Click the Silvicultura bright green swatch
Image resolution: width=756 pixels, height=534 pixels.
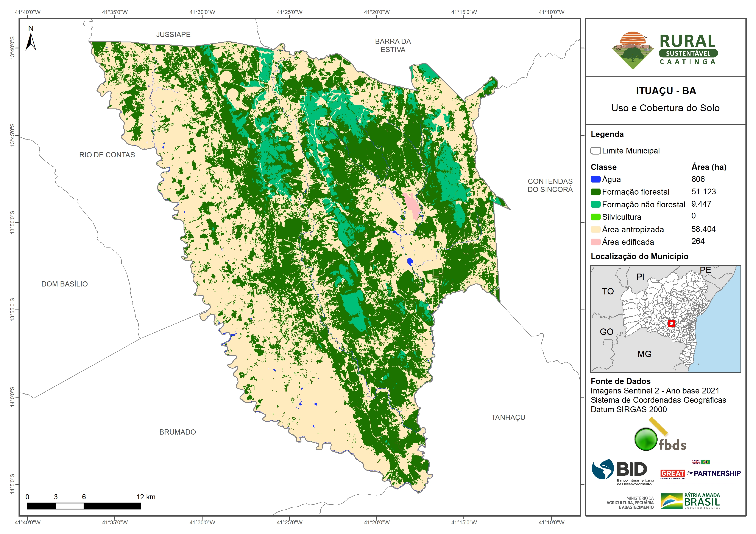tap(595, 217)
